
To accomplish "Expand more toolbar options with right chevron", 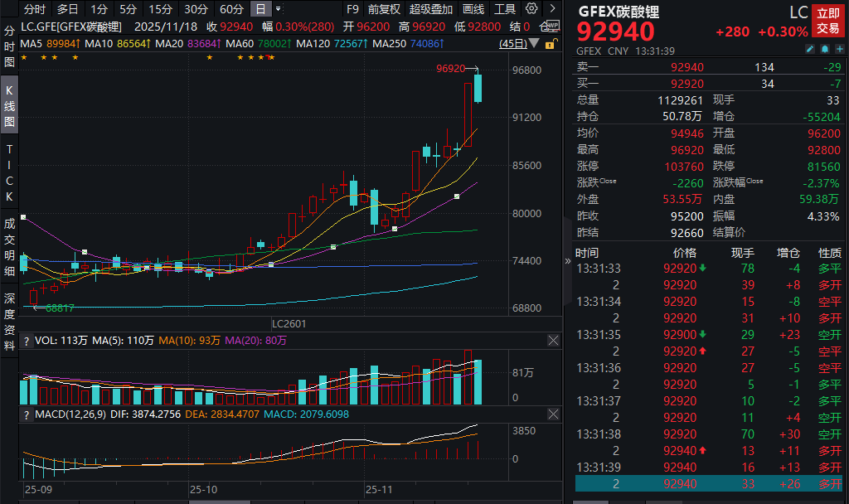I will [x=551, y=9].
